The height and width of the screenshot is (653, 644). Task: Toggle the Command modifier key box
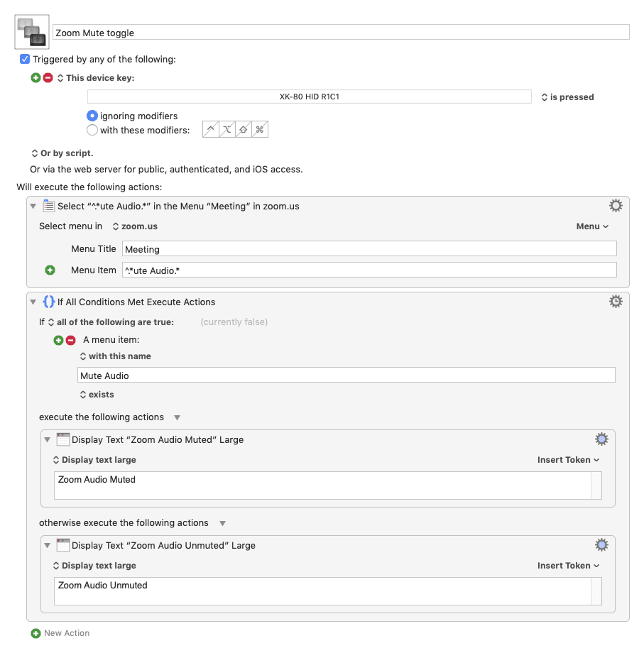coord(259,129)
